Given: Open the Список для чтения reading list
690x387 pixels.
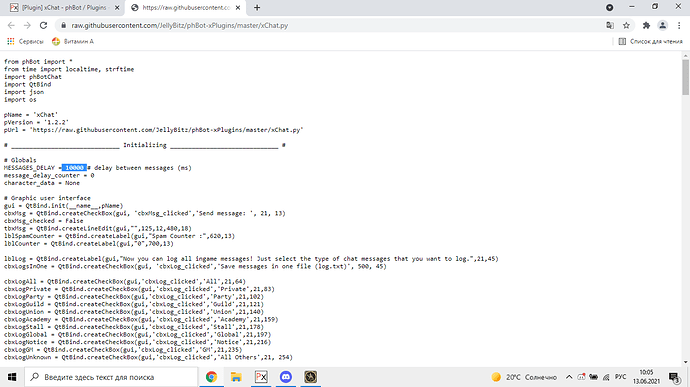Looking at the screenshot, I should tap(650, 41).
